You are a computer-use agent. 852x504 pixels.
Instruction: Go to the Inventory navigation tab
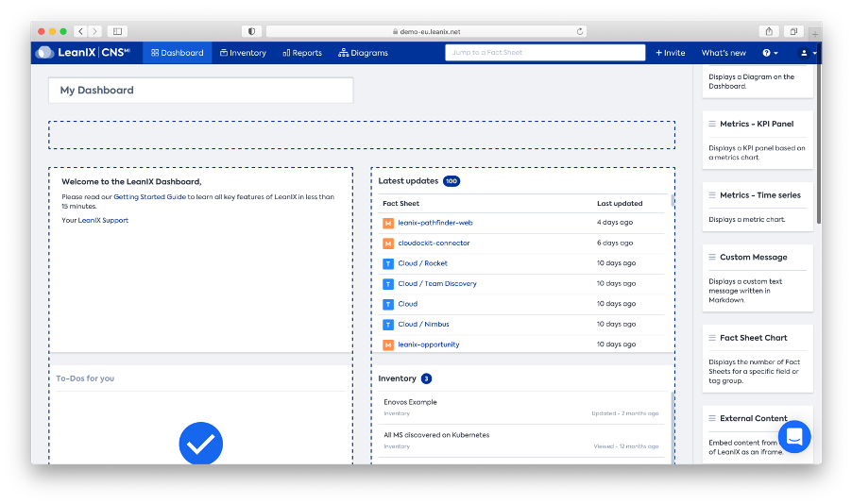click(243, 53)
